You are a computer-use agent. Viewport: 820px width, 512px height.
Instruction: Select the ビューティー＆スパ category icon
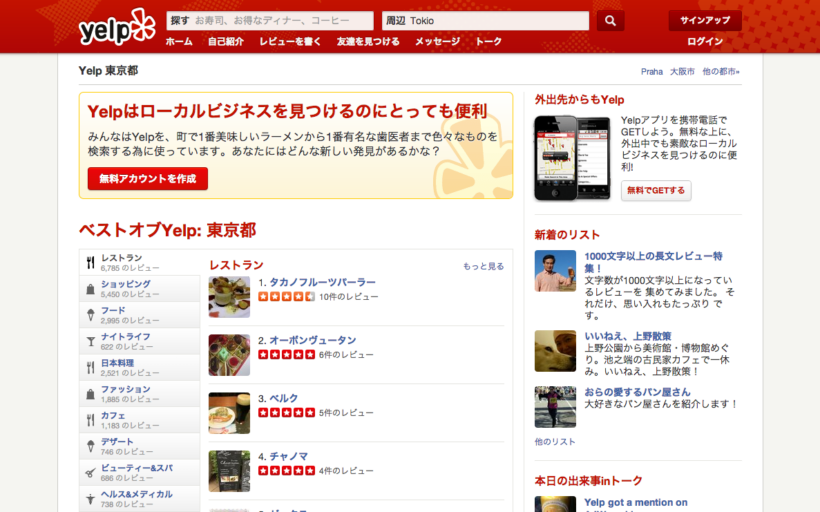90,472
